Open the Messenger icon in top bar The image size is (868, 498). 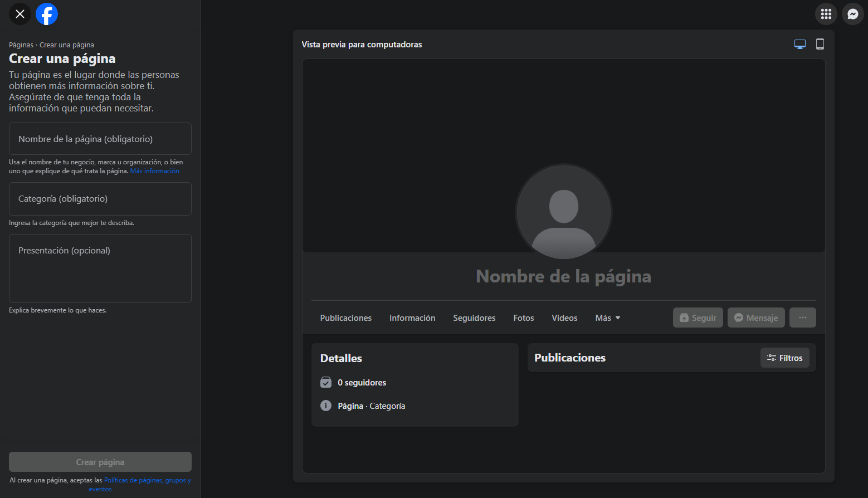pos(853,14)
